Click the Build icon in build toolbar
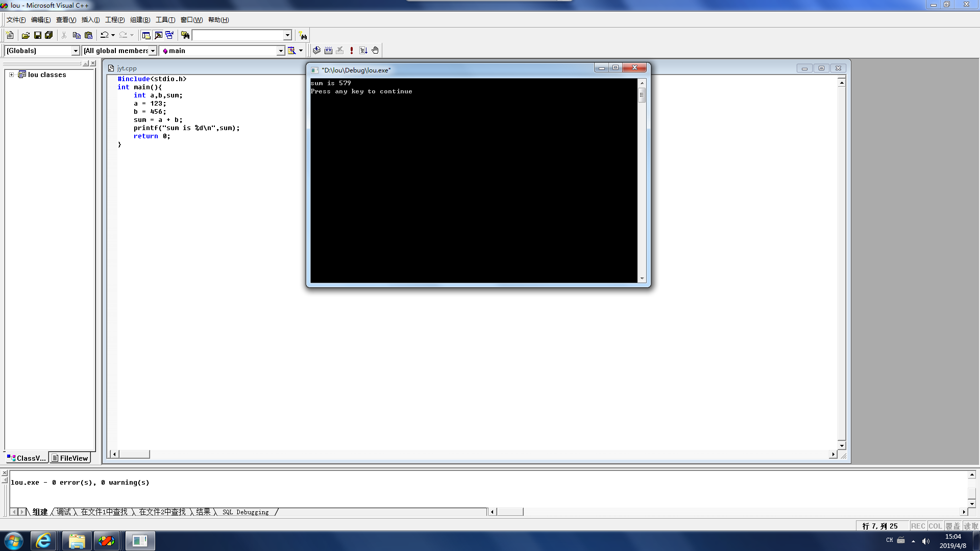980x551 pixels. coord(328,51)
